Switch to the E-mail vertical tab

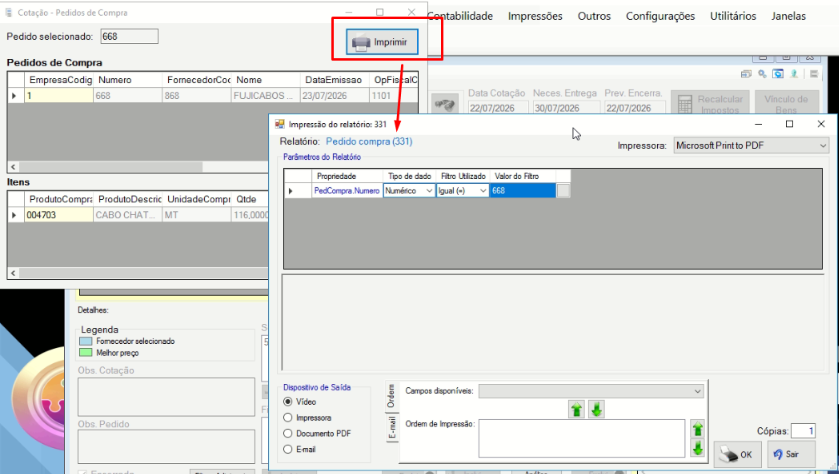392,428
